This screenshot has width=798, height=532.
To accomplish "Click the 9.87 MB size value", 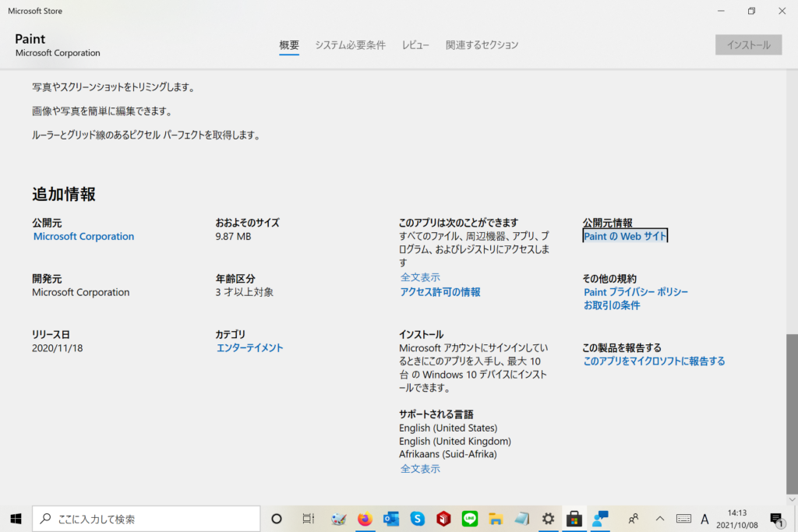I will (x=233, y=237).
